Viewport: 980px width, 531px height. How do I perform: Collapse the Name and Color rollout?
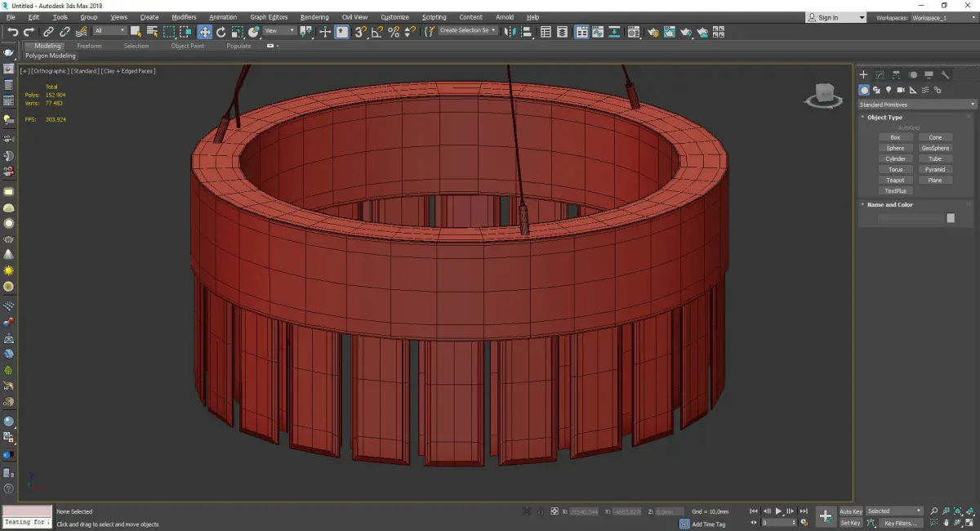coord(889,205)
